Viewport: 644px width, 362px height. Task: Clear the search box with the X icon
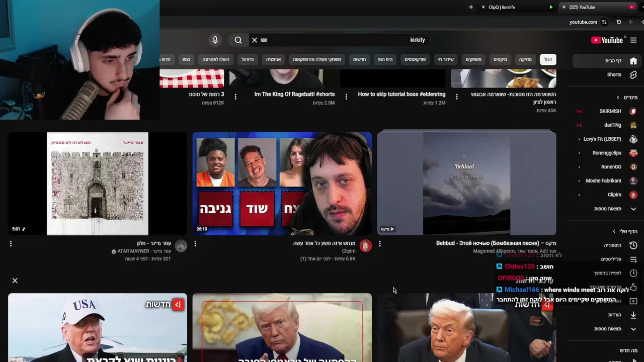254,40
